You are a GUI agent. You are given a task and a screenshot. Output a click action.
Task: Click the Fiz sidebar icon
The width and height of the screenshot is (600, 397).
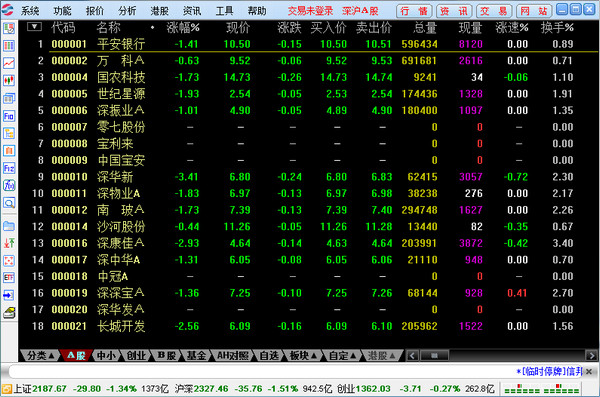pos(9,168)
